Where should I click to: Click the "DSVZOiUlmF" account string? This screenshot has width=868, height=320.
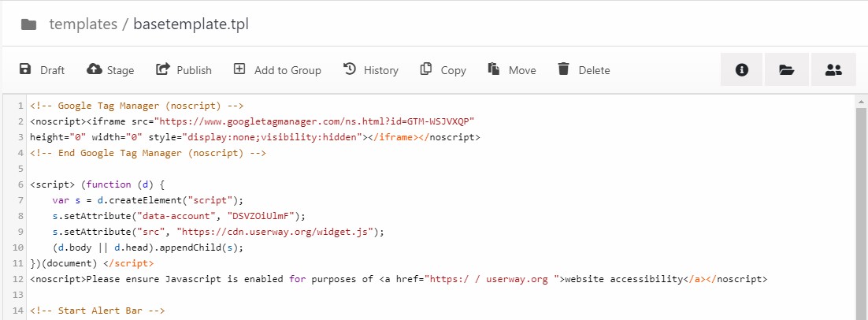tap(263, 216)
